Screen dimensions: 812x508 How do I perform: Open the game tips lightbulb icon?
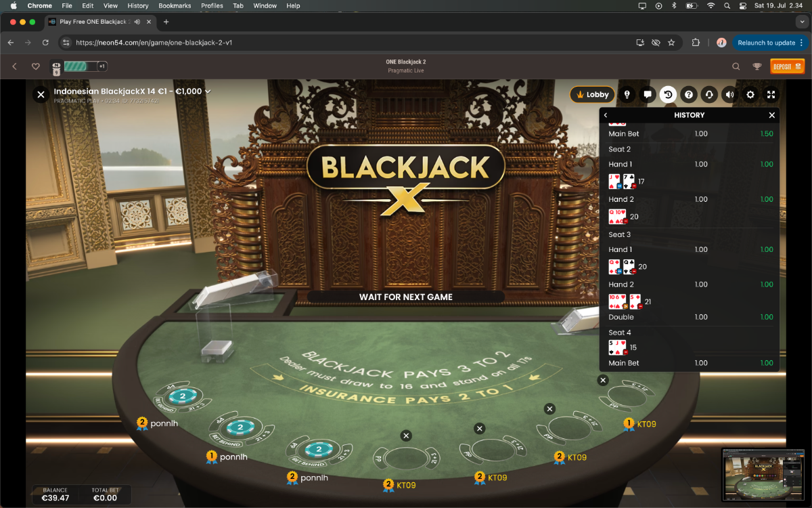pos(627,95)
